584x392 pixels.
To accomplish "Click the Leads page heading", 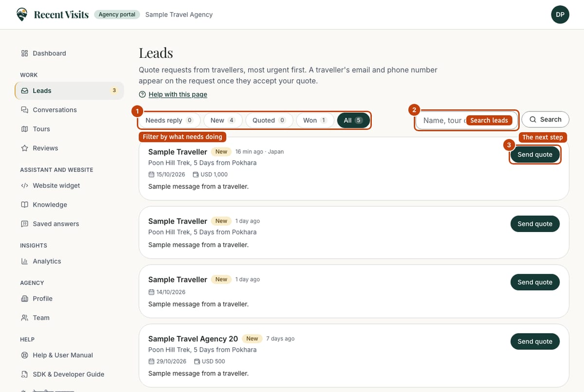I will 156,53.
